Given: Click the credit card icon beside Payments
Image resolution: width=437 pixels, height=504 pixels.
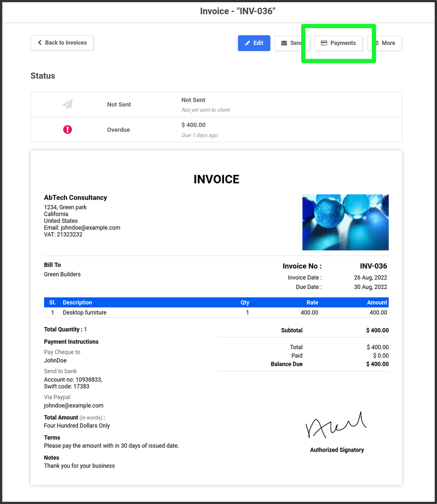Looking at the screenshot, I should click(x=324, y=43).
